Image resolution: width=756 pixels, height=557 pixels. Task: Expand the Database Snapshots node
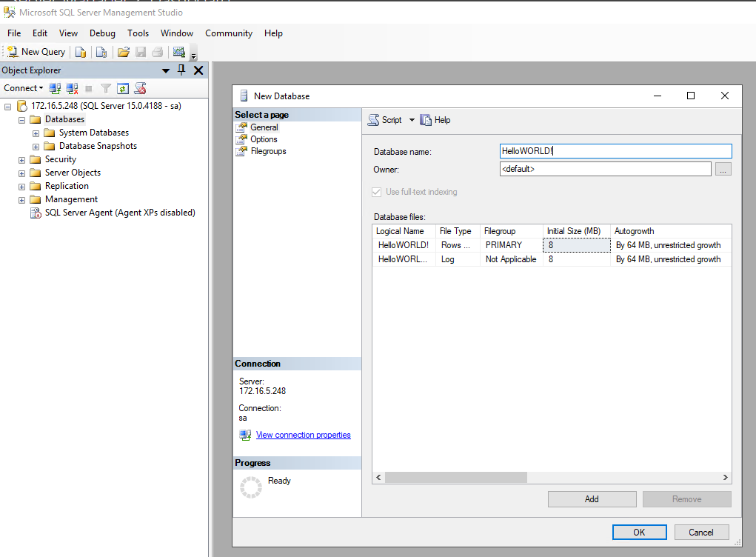point(36,147)
